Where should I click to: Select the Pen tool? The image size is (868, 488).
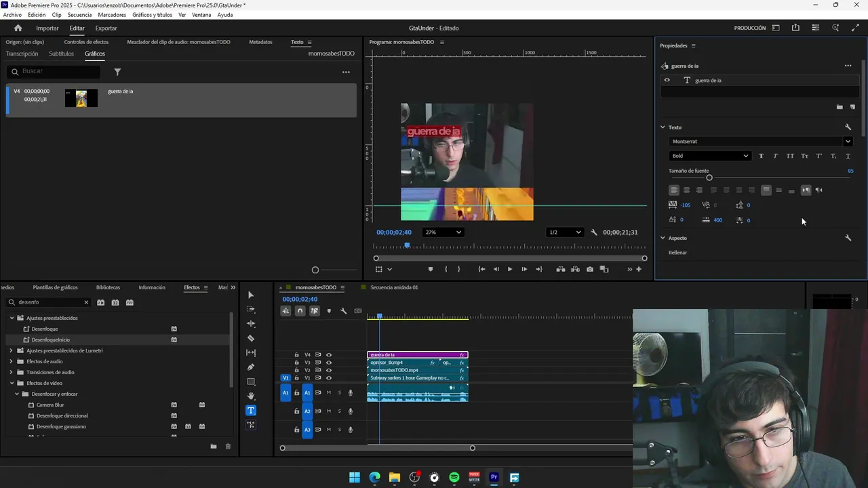(x=251, y=367)
